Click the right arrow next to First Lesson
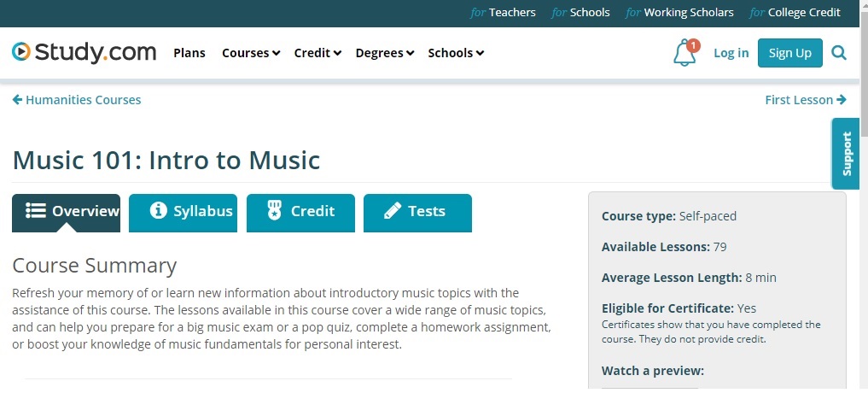 click(842, 100)
